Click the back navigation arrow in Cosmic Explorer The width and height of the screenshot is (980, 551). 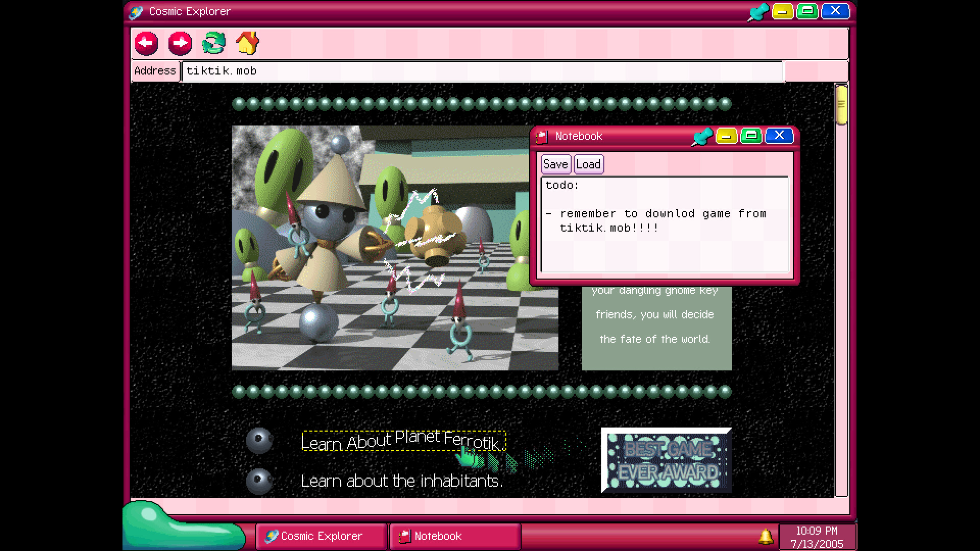[145, 43]
